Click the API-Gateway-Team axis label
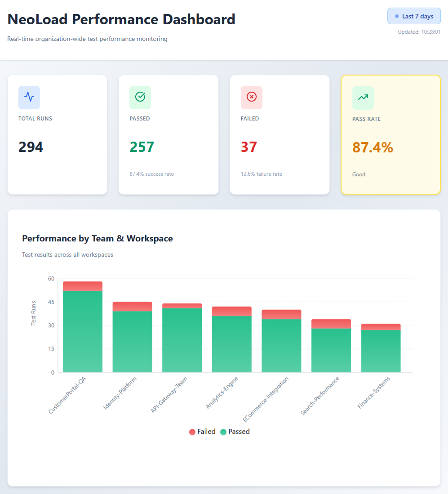This screenshot has width=448, height=494. coord(169,395)
